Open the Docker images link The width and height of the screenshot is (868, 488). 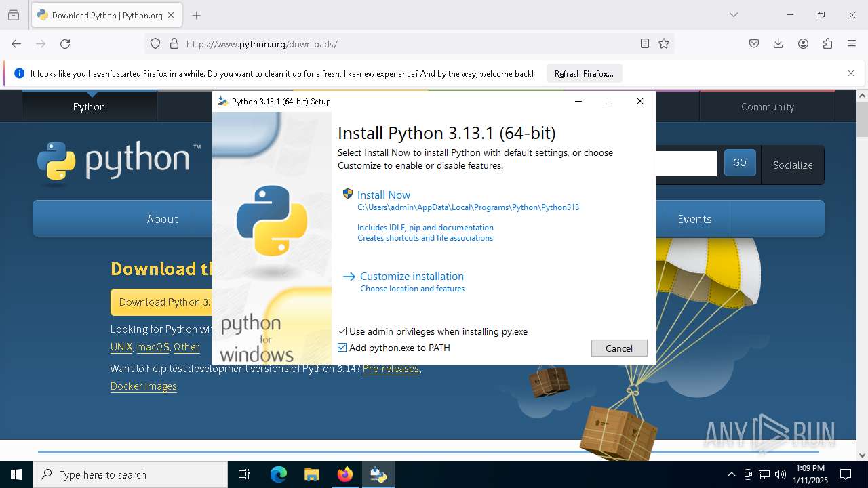point(144,386)
